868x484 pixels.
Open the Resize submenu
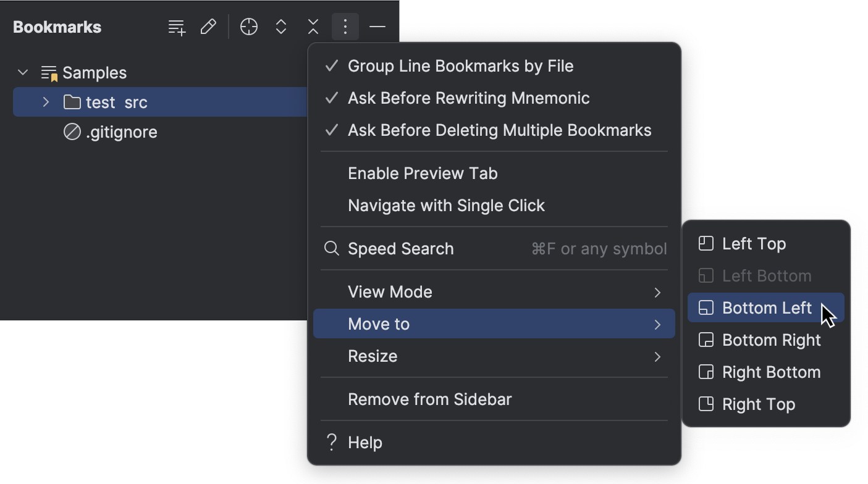click(373, 356)
